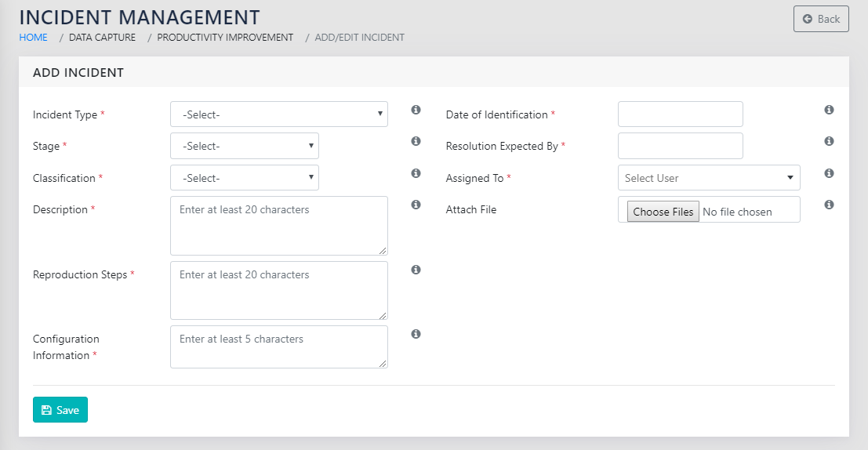Click the info icon beside Incident Type
Image resolution: width=868 pixels, height=450 pixels.
tap(416, 110)
